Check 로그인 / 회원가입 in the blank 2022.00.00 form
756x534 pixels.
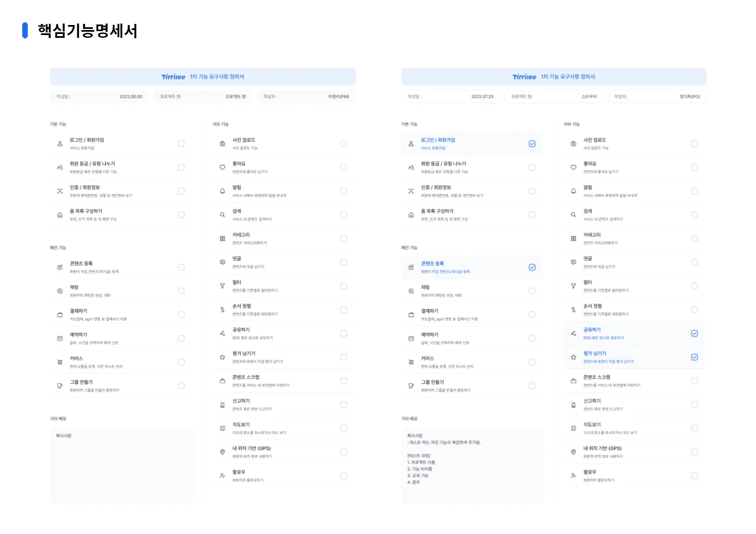coord(181,144)
